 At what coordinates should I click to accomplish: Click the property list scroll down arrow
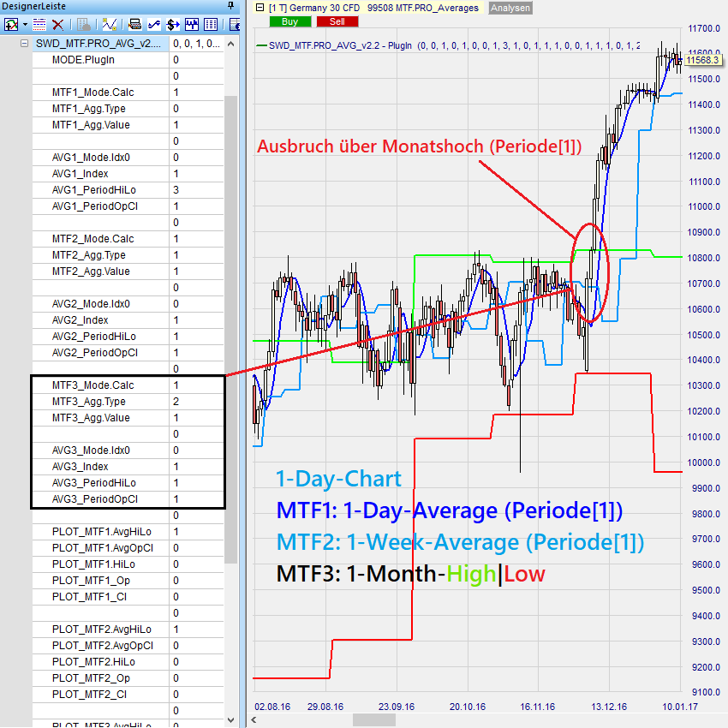pos(230,720)
